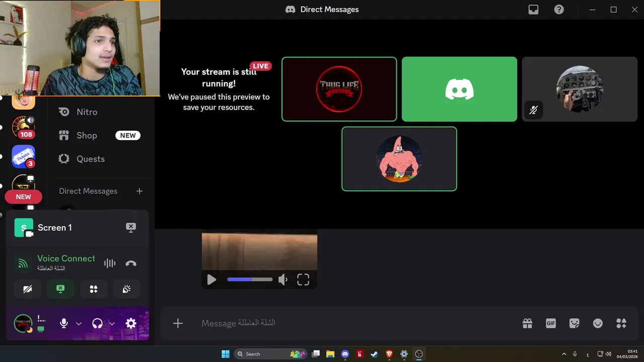
Task: Turn on camera in voice panel
Action: [x=28, y=289]
